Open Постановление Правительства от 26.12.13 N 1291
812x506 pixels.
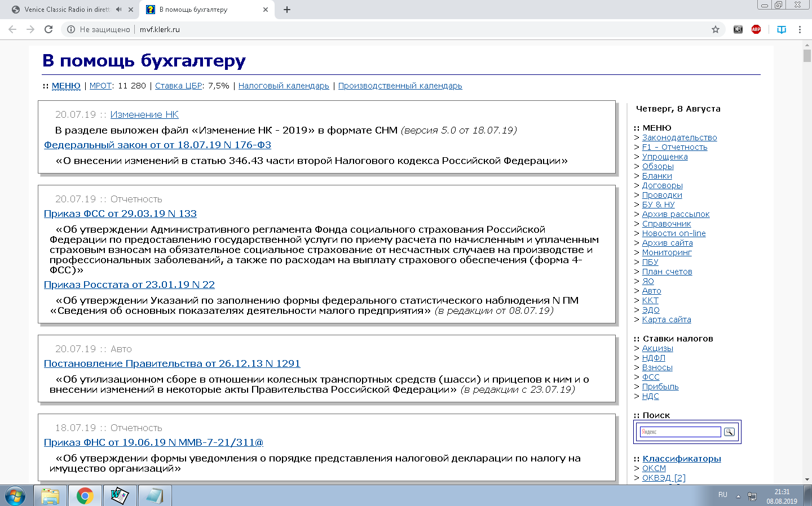pos(172,363)
